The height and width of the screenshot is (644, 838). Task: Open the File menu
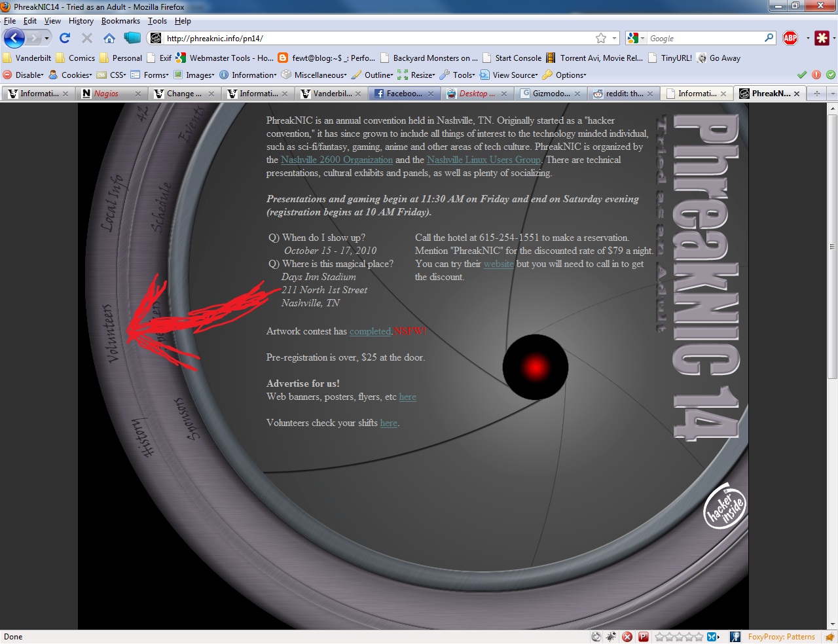click(x=10, y=21)
